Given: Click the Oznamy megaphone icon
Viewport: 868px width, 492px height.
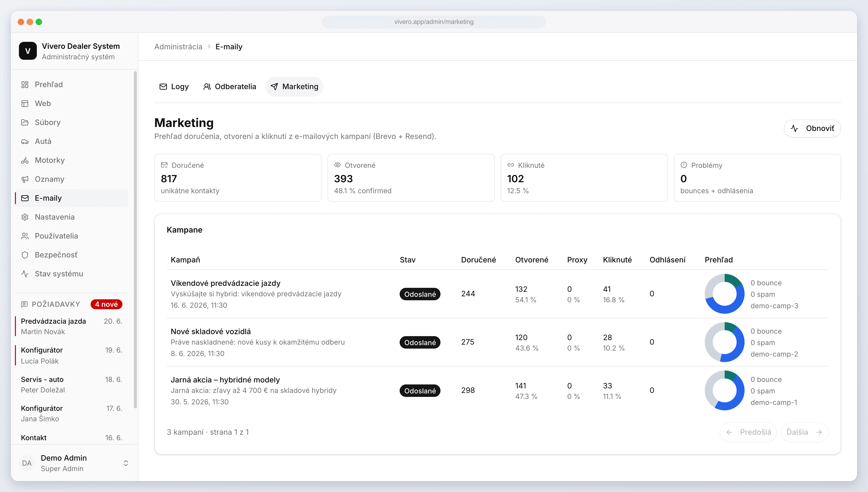Looking at the screenshot, I should (25, 179).
